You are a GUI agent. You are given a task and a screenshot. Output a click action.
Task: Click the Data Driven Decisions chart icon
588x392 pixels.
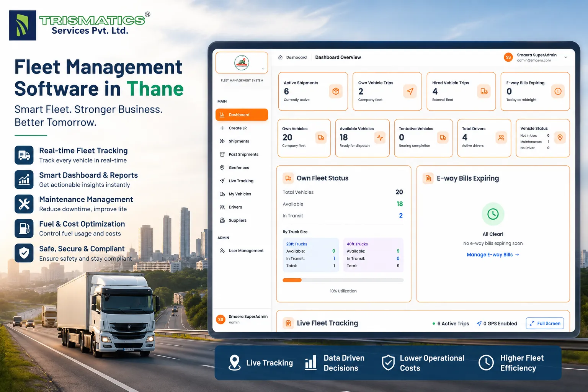coord(311,363)
